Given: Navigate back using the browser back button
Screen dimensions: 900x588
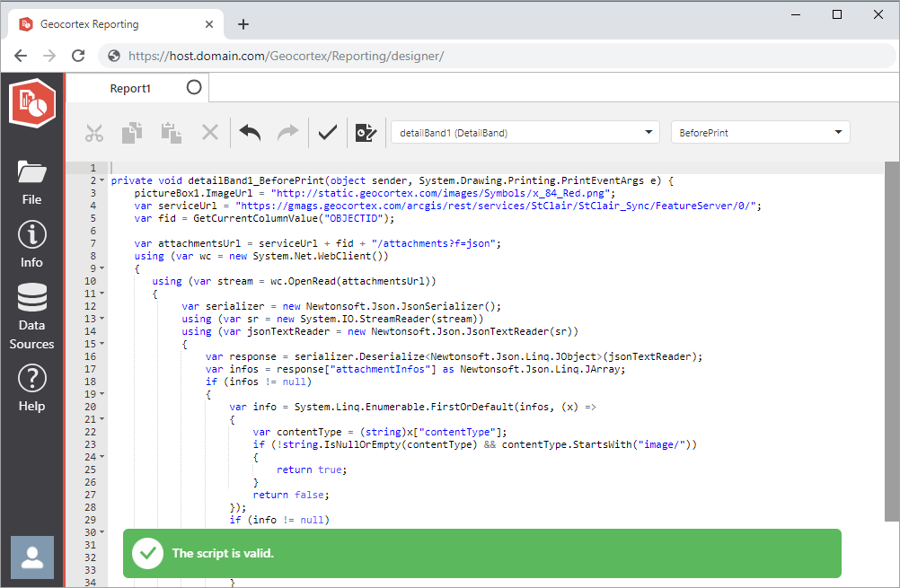Looking at the screenshot, I should [x=21, y=55].
